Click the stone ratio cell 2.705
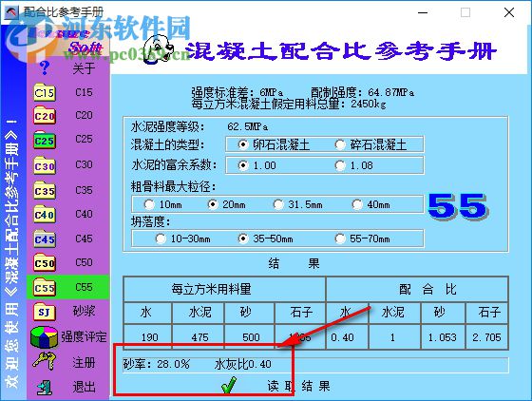This screenshot has width=532, height=401. pyautogui.click(x=486, y=337)
